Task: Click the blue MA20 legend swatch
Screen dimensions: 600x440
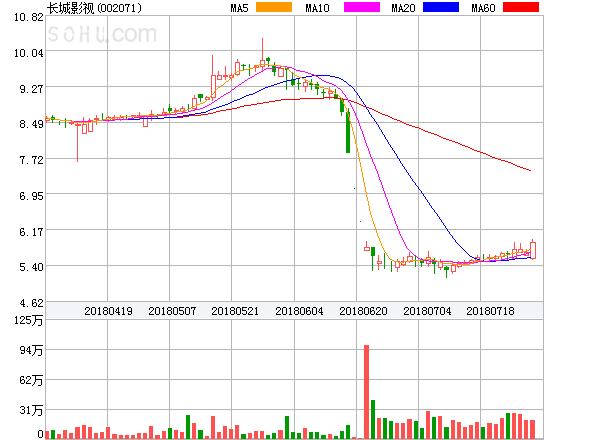Action: tap(441, 7)
